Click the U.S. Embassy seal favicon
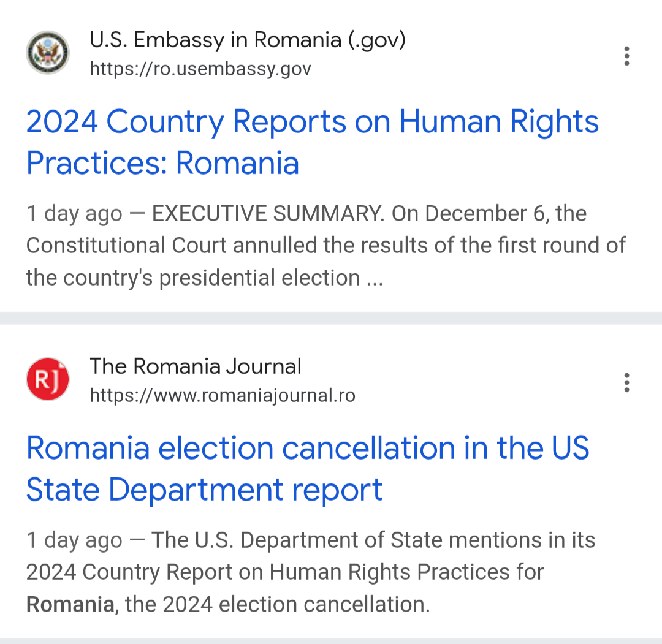The width and height of the screenshot is (662, 644). click(x=48, y=53)
